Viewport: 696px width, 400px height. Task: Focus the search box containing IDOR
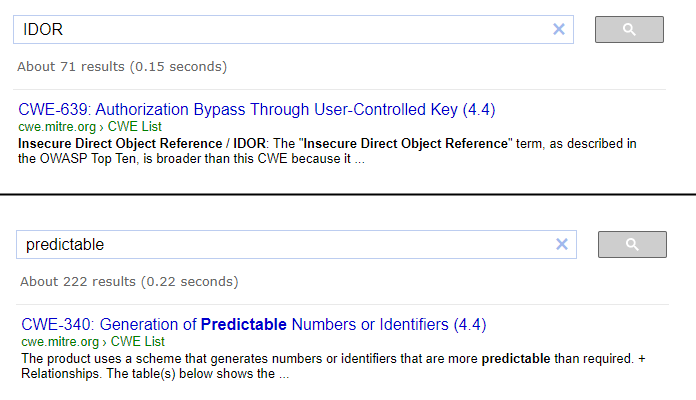pyautogui.click(x=284, y=30)
